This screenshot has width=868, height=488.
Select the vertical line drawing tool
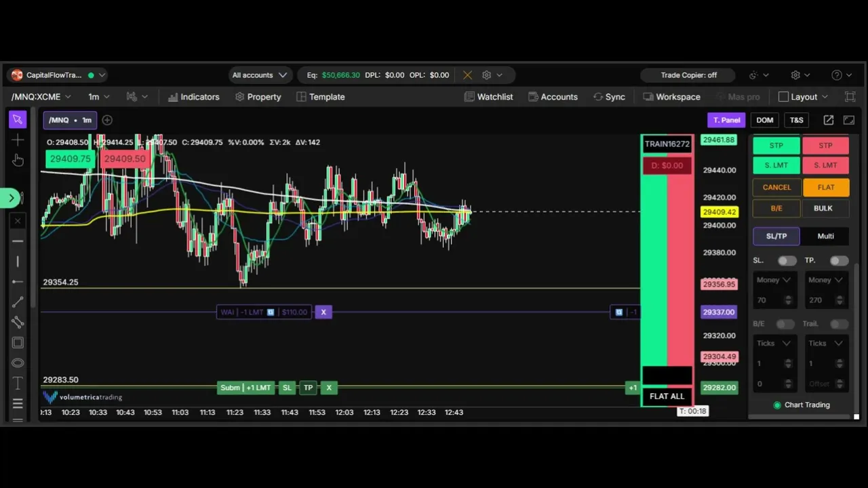pyautogui.click(x=18, y=261)
